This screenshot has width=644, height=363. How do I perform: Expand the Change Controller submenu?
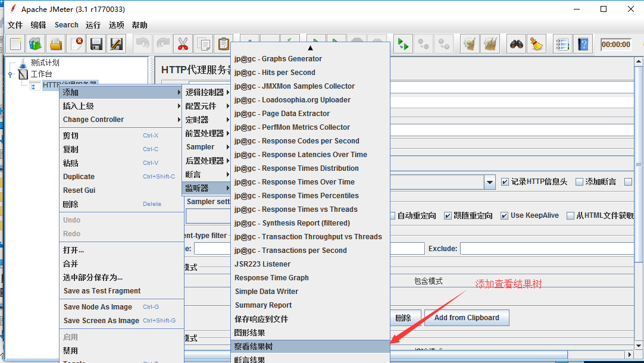(x=121, y=120)
